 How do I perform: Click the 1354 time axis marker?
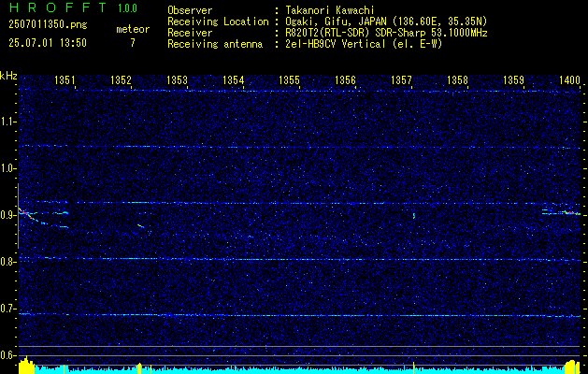pos(234,79)
